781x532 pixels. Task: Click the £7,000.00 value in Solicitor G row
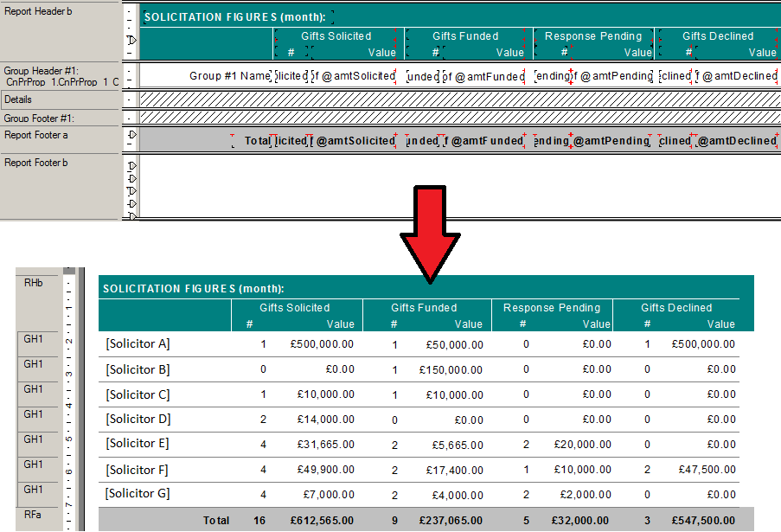click(329, 495)
